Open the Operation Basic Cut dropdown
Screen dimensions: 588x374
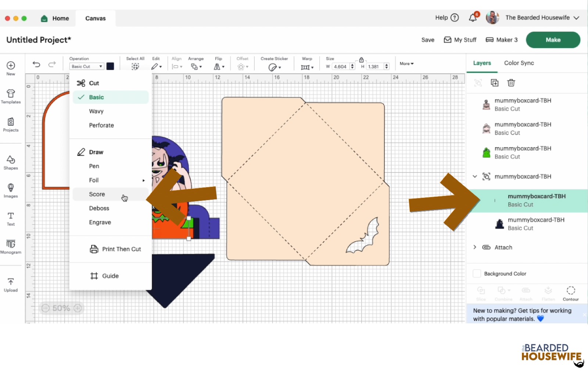coord(87,67)
